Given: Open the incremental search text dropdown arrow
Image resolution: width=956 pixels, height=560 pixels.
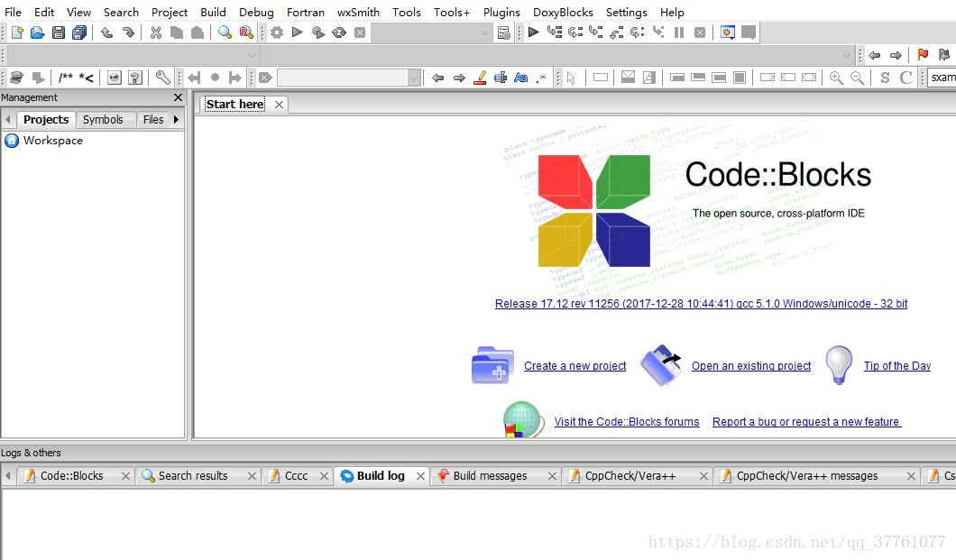Looking at the screenshot, I should click(414, 78).
